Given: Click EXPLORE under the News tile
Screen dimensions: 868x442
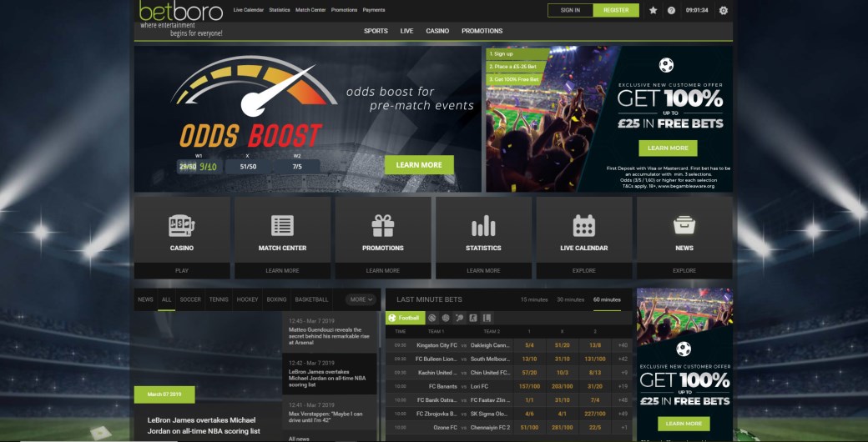Looking at the screenshot, I should click(684, 270).
